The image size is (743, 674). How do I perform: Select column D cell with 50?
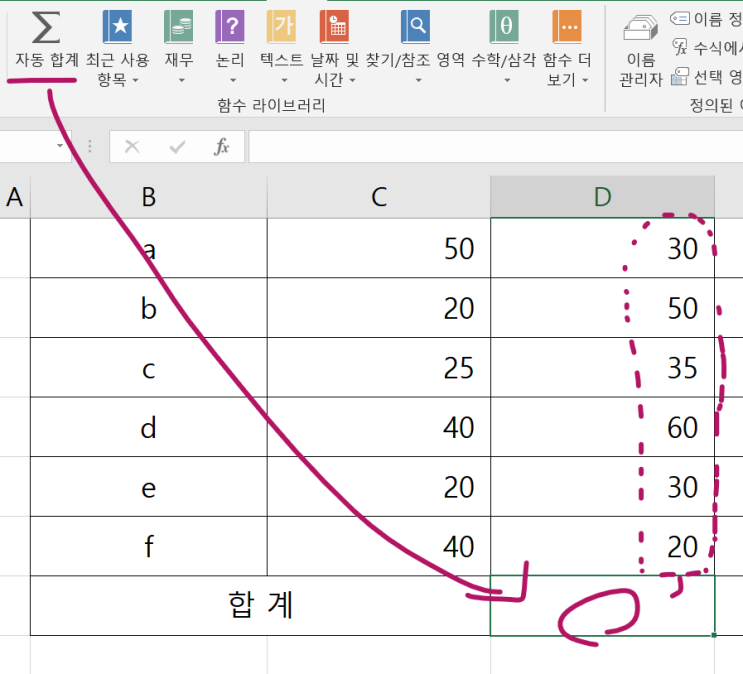pos(602,308)
